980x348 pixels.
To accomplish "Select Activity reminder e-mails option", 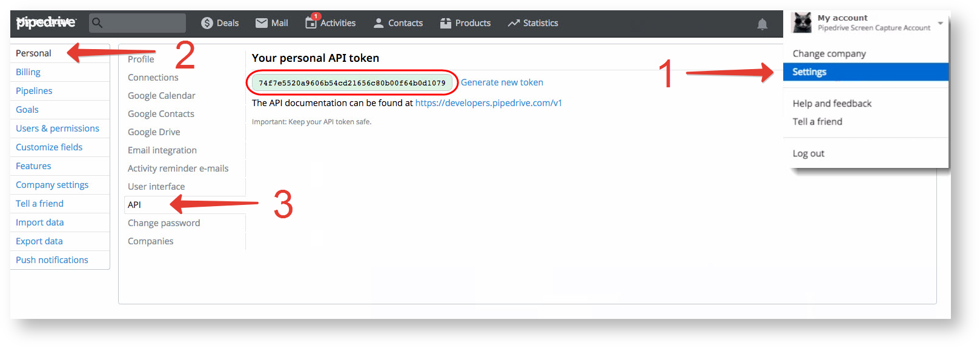I will pos(178,169).
